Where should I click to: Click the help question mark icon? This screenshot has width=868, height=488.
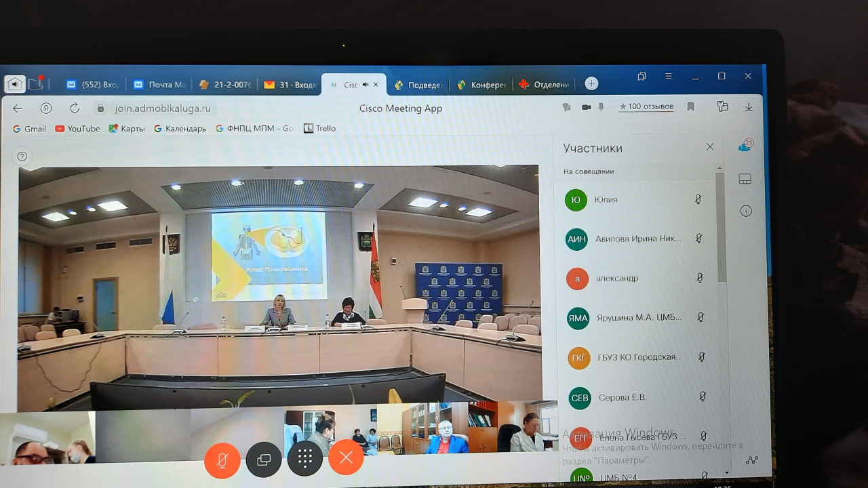click(x=22, y=157)
